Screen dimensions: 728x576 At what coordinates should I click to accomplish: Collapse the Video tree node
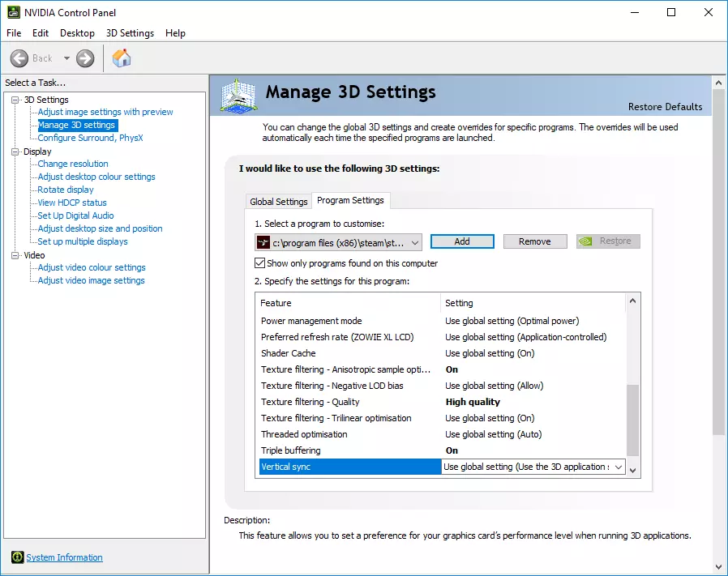15,255
